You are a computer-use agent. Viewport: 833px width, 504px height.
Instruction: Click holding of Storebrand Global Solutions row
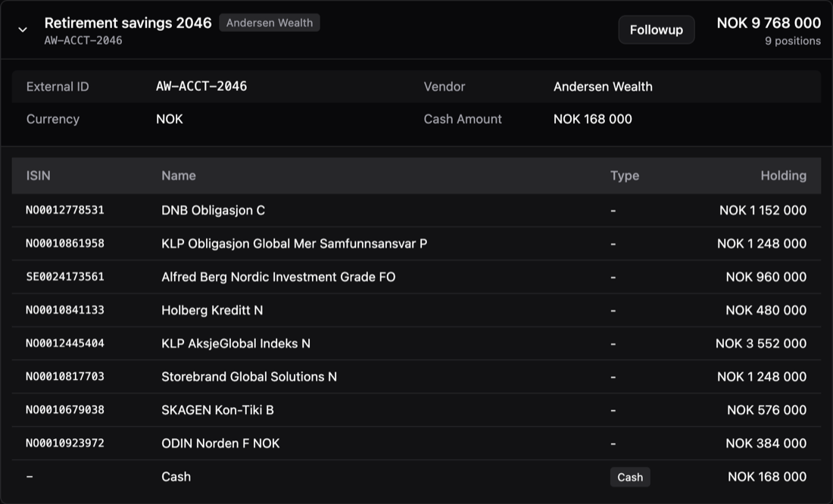coord(762,377)
